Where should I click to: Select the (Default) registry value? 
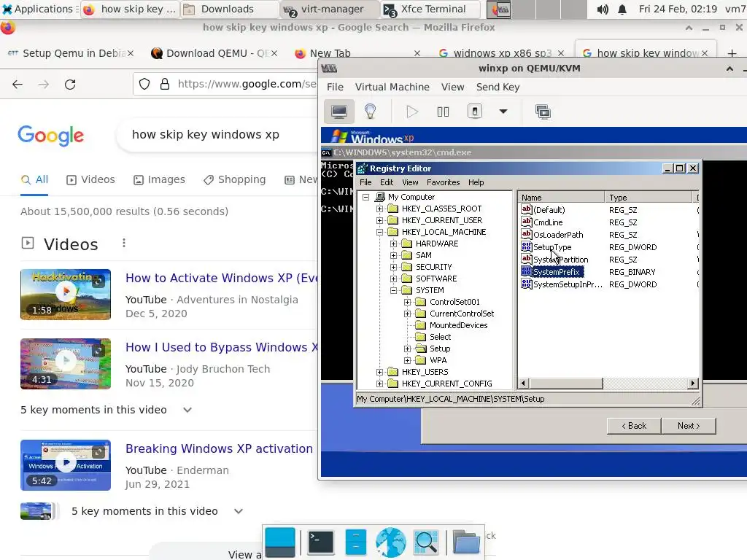pos(549,210)
